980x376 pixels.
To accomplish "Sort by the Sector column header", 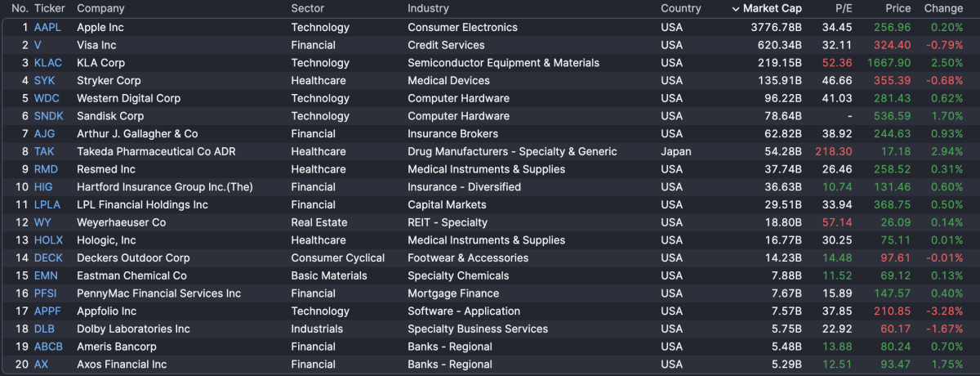I will click(x=307, y=9).
